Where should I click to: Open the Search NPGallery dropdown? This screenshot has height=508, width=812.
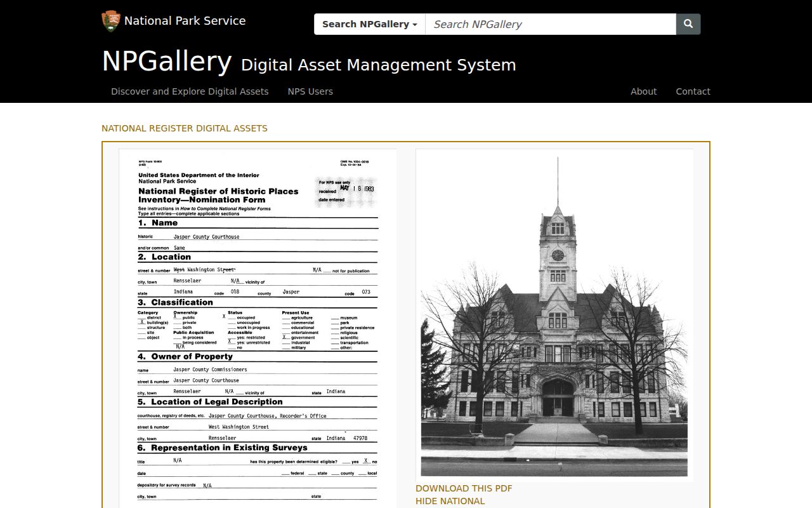click(x=370, y=24)
